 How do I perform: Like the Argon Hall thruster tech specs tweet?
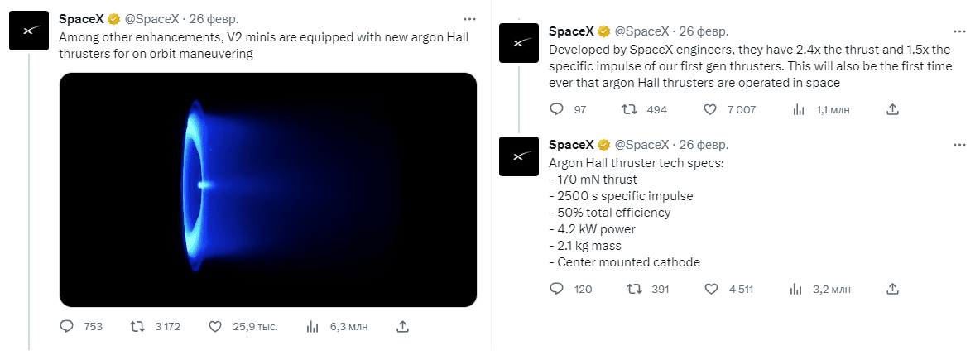[709, 289]
